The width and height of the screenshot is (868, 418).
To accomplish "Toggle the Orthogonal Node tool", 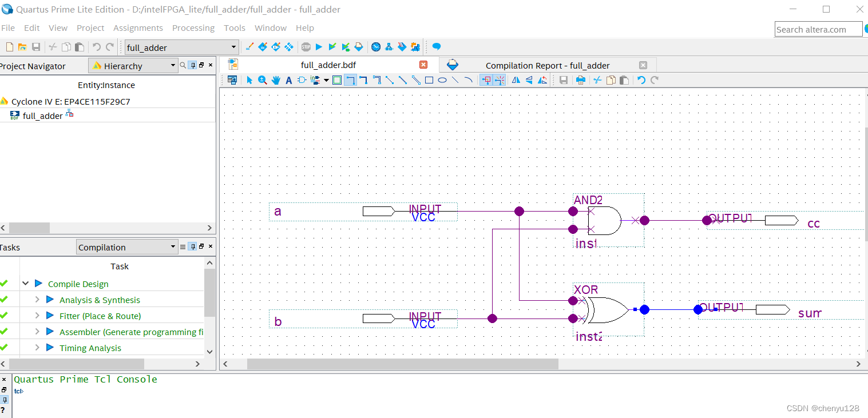I will 350,80.
